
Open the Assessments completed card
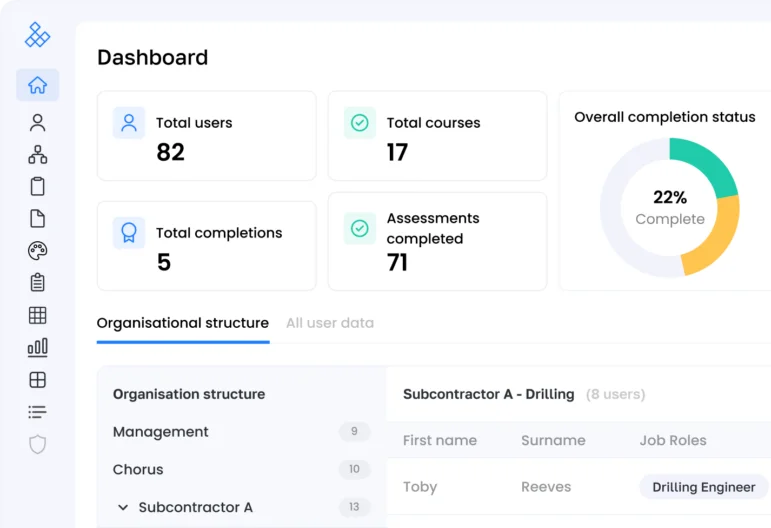click(x=437, y=241)
